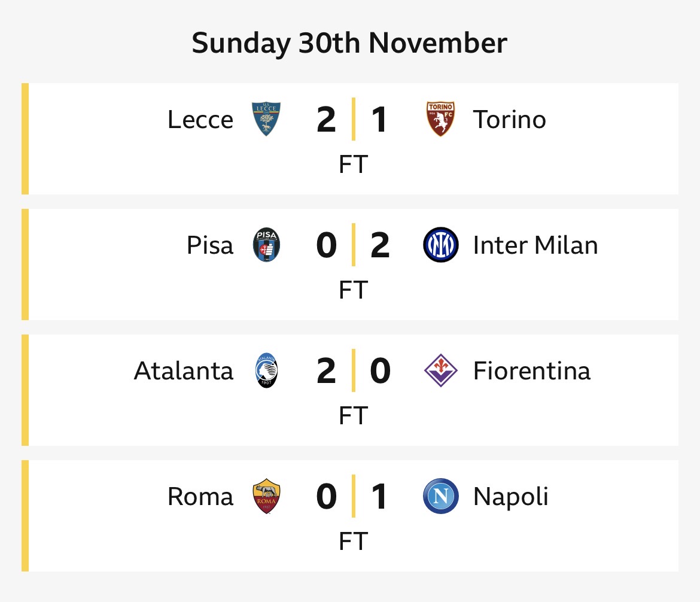Click the Atalanta club crest
700x602 pixels.
(266, 370)
